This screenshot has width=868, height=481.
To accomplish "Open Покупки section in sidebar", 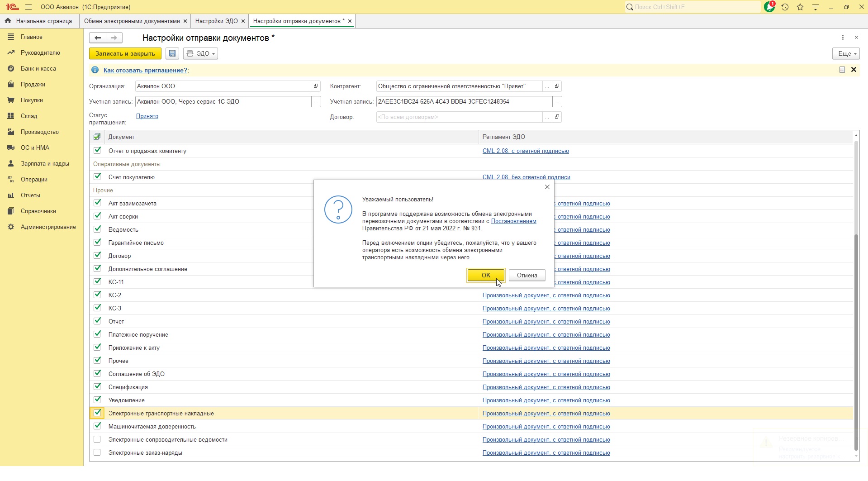I will point(32,100).
